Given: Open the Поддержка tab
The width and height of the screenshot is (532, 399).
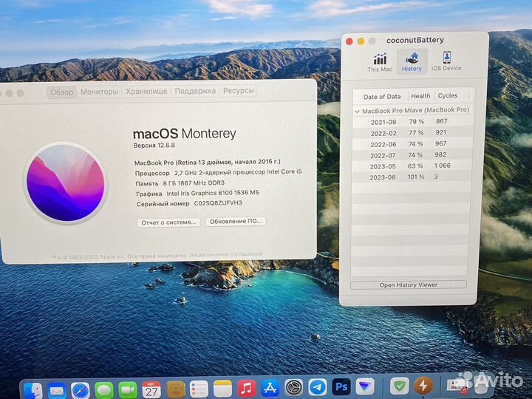Looking at the screenshot, I should 195,91.
